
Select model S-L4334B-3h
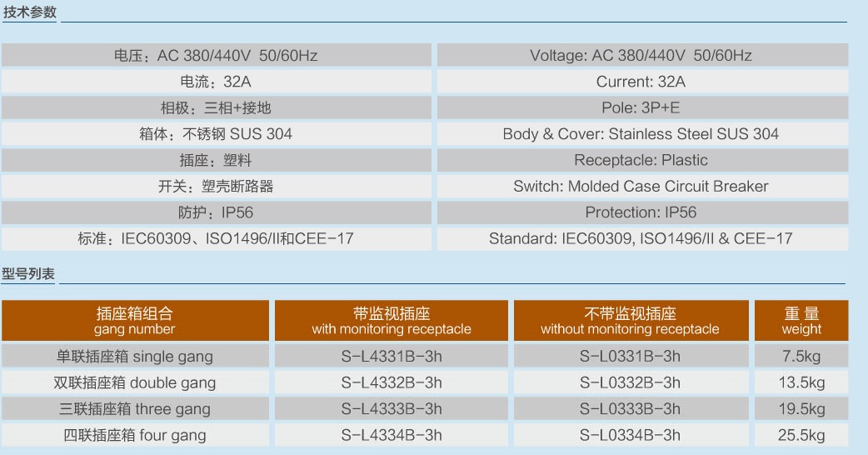coord(392,435)
